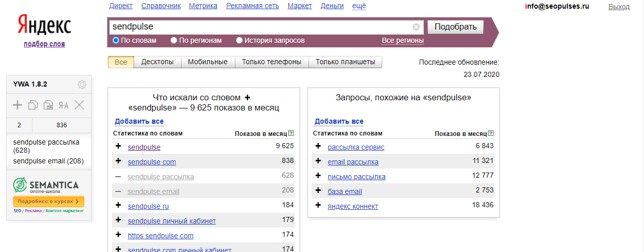Add the 'sendpulse' keyword with its plus icon
The image size is (644, 252).
point(118,146)
